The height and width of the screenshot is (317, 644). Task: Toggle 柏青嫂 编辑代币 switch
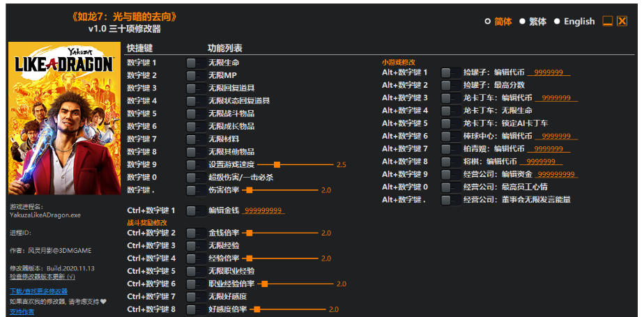pos(450,149)
